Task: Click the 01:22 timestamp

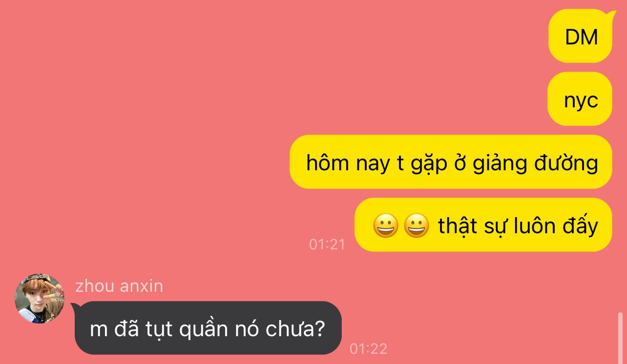Action: point(368,348)
